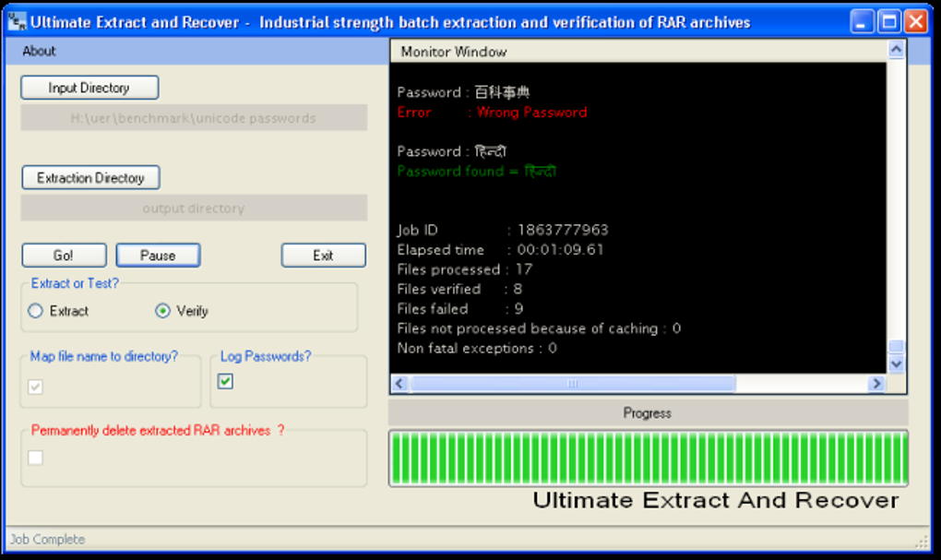The height and width of the screenshot is (560, 941).
Task: Select the Extract radio button
Action: click(35, 311)
